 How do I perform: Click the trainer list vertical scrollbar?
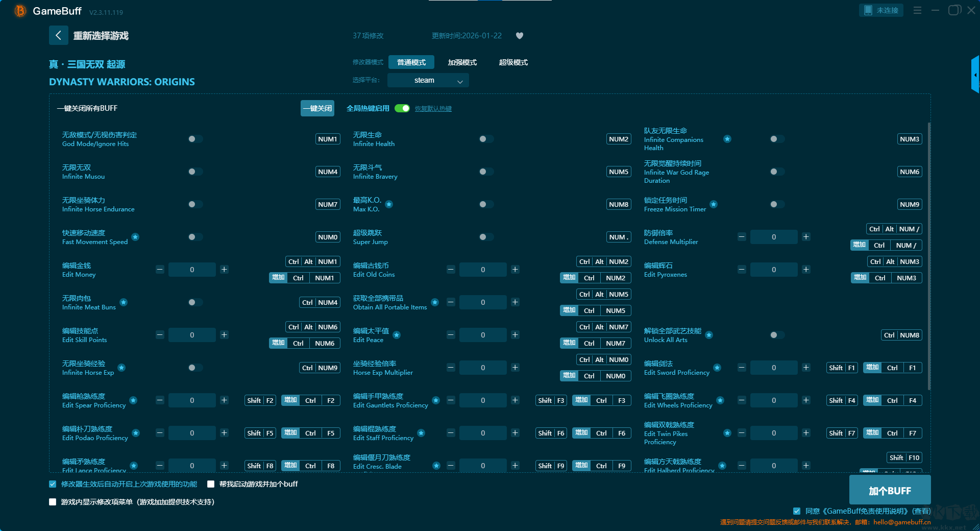pos(929,255)
